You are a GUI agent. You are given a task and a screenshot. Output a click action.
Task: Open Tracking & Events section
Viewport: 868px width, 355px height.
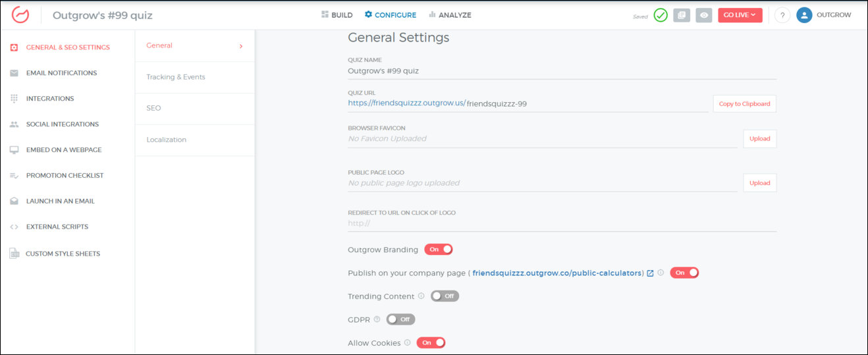click(x=176, y=77)
